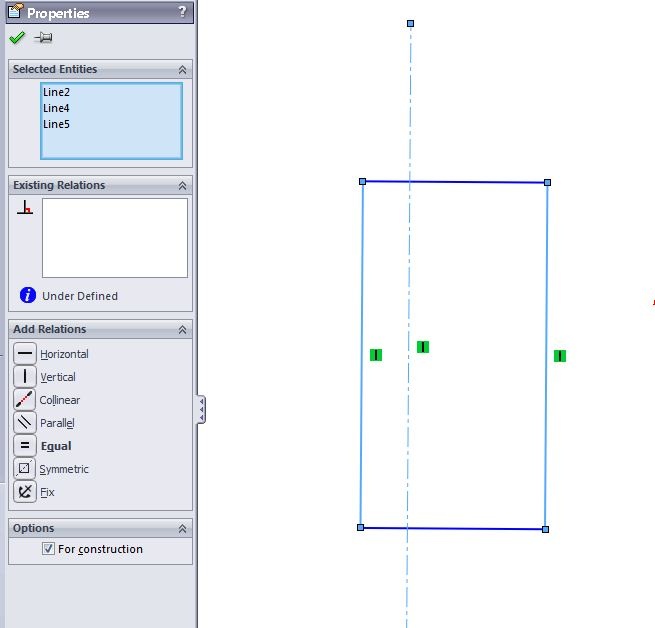Viewport: 655px width, 628px height.
Task: Collapse the property panel using side handle
Action: click(201, 409)
